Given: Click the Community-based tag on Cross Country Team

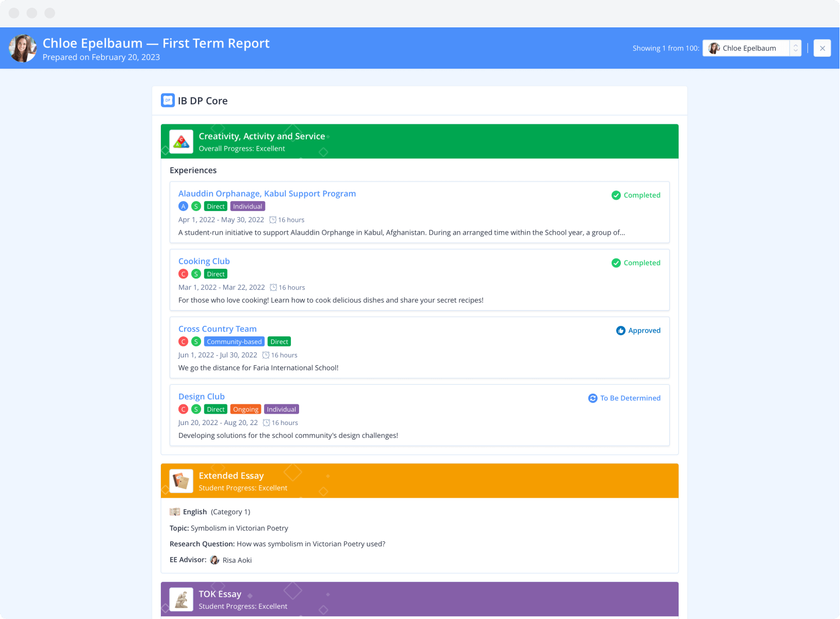Looking at the screenshot, I should [x=234, y=342].
